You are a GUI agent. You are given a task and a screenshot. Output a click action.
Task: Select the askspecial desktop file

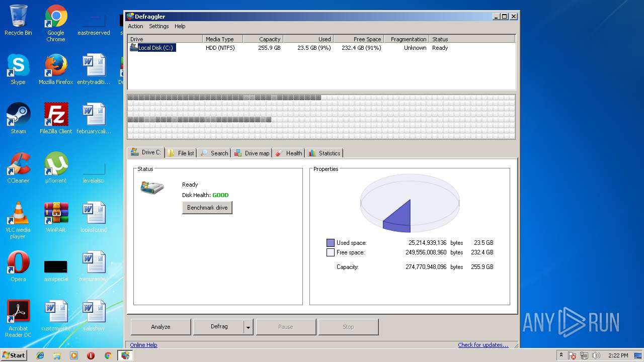click(56, 270)
